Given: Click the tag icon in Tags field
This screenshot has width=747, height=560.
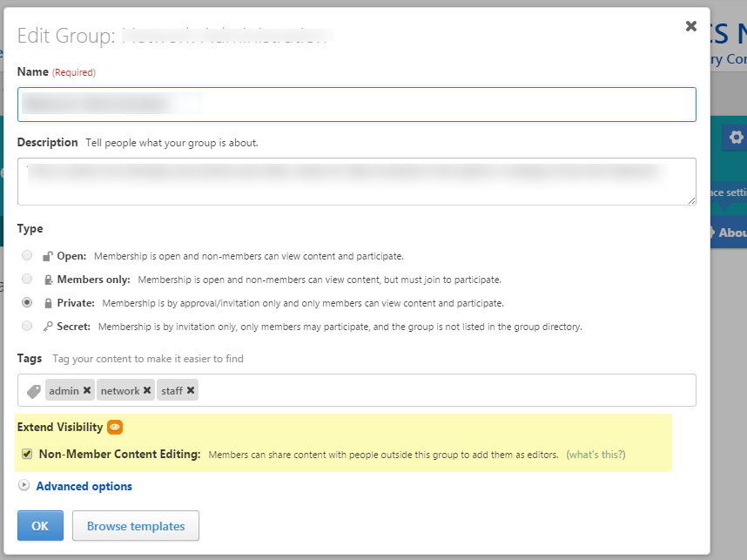Looking at the screenshot, I should (x=33, y=391).
